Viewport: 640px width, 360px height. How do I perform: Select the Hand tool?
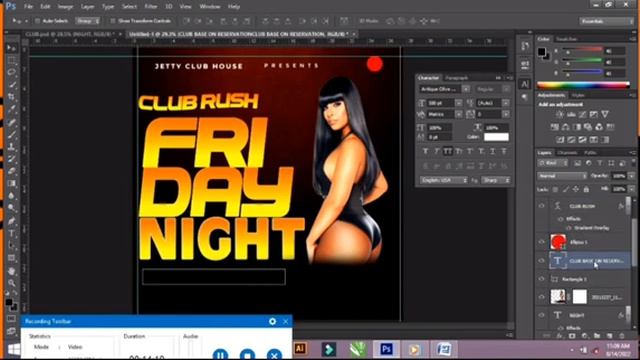coord(11,271)
